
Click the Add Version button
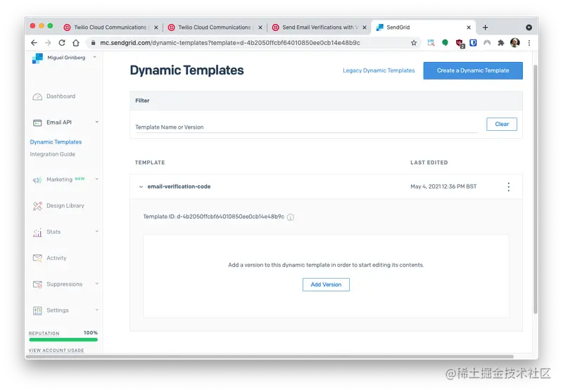point(326,284)
